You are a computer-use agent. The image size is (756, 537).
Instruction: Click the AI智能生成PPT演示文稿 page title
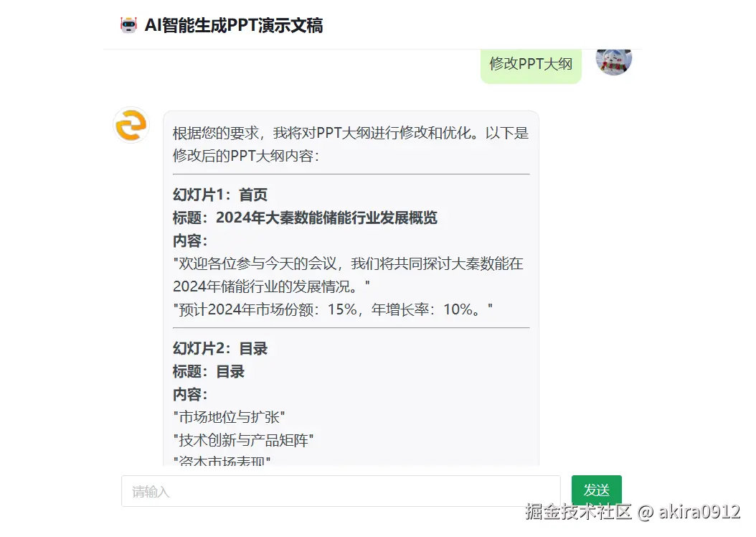pyautogui.click(x=234, y=26)
